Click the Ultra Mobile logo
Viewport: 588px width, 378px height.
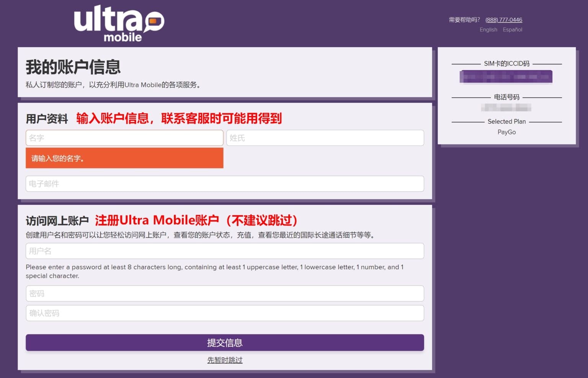[x=119, y=23]
